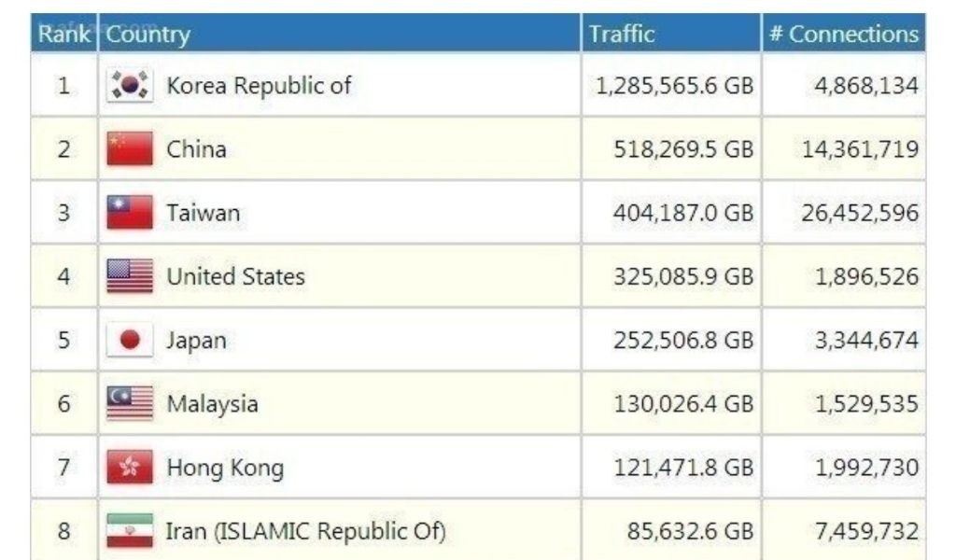
Task: Click the Hong Kong flag icon
Action: coord(129,468)
